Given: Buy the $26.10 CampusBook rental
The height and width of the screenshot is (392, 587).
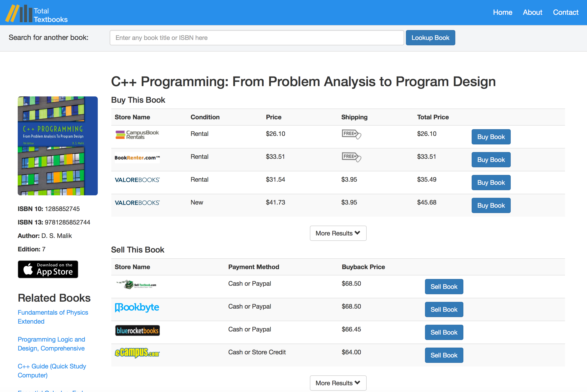Looking at the screenshot, I should point(491,137).
